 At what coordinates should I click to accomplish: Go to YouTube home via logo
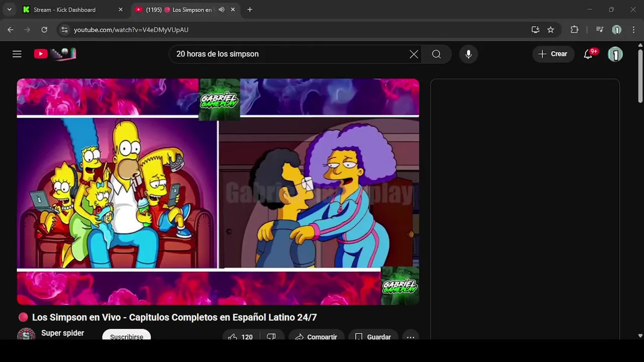click(55, 54)
